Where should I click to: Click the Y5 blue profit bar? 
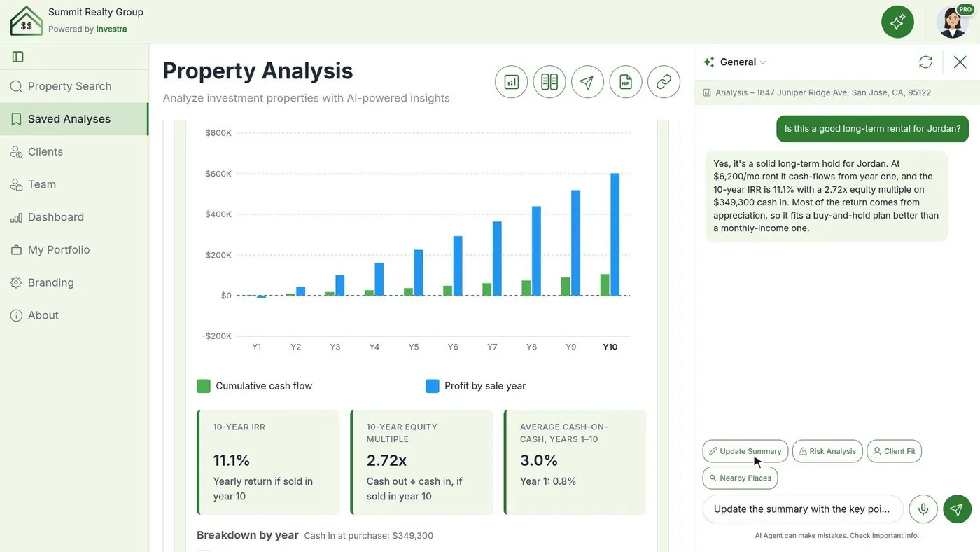point(419,272)
